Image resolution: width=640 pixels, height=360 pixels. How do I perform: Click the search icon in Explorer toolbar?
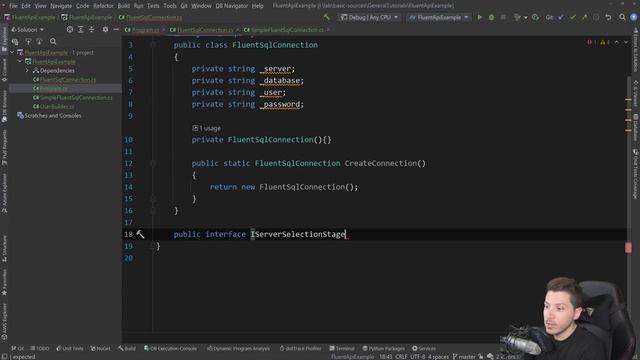click(53, 41)
